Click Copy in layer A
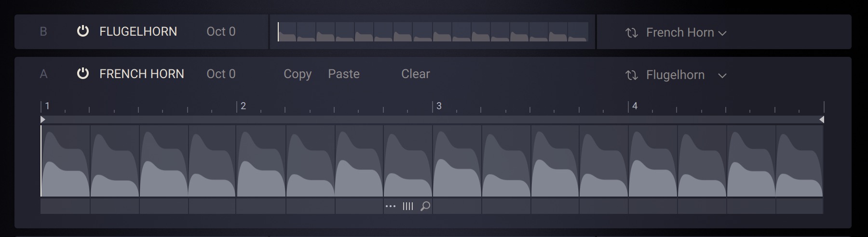The image size is (868, 237). pyautogui.click(x=298, y=74)
